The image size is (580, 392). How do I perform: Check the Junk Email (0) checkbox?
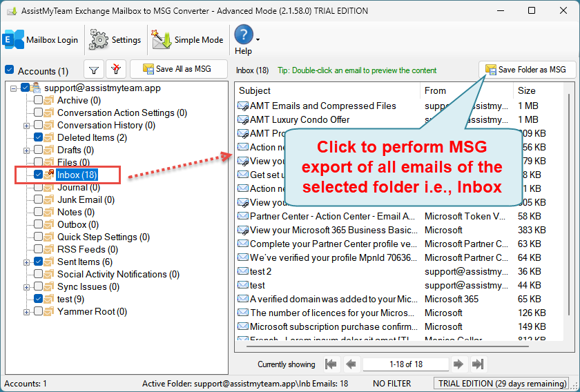coord(38,199)
